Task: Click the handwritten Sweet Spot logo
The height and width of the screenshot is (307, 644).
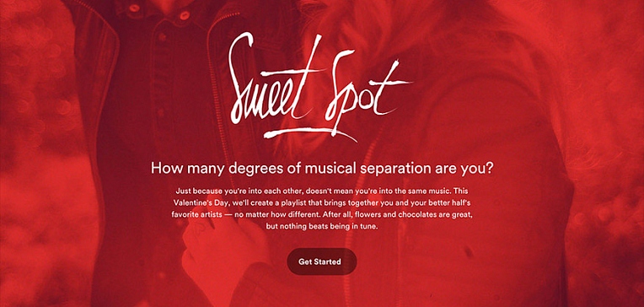Action: 319,88
